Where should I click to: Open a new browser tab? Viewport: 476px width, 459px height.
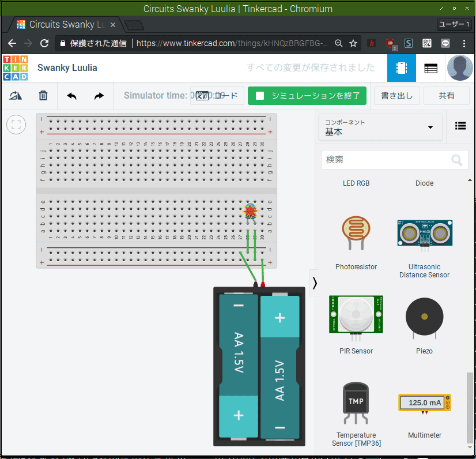coord(134,25)
